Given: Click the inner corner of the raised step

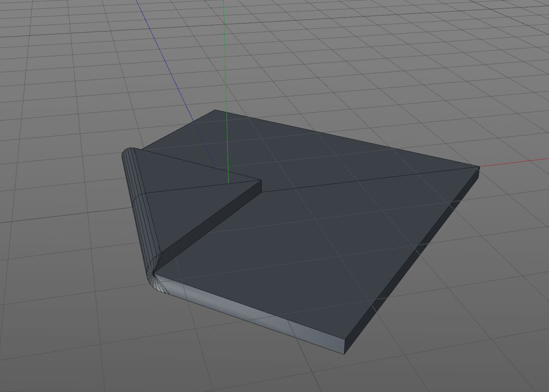Looking at the screenshot, I should 261,181.
